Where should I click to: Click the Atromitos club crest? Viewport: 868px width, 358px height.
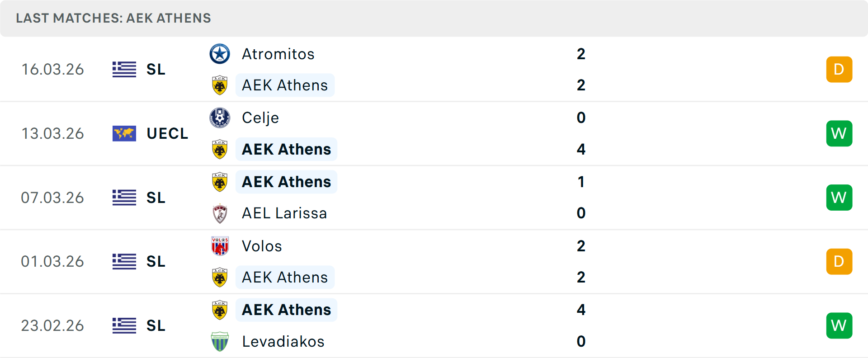[x=220, y=54]
